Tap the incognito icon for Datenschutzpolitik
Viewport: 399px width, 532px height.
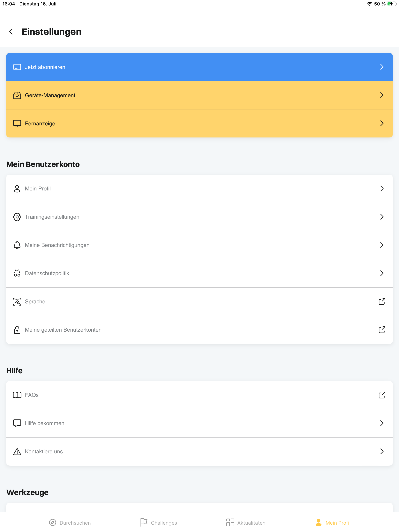[17, 273]
